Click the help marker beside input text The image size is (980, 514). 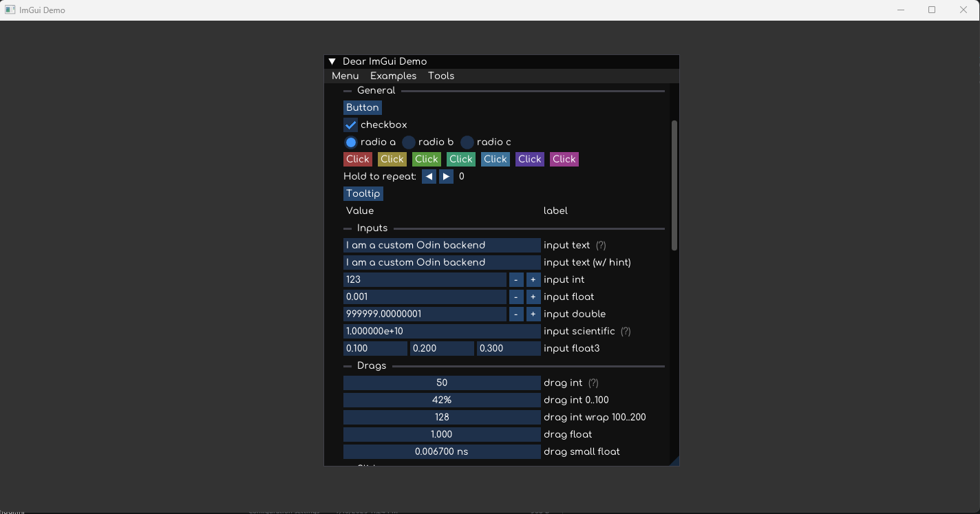coord(601,245)
